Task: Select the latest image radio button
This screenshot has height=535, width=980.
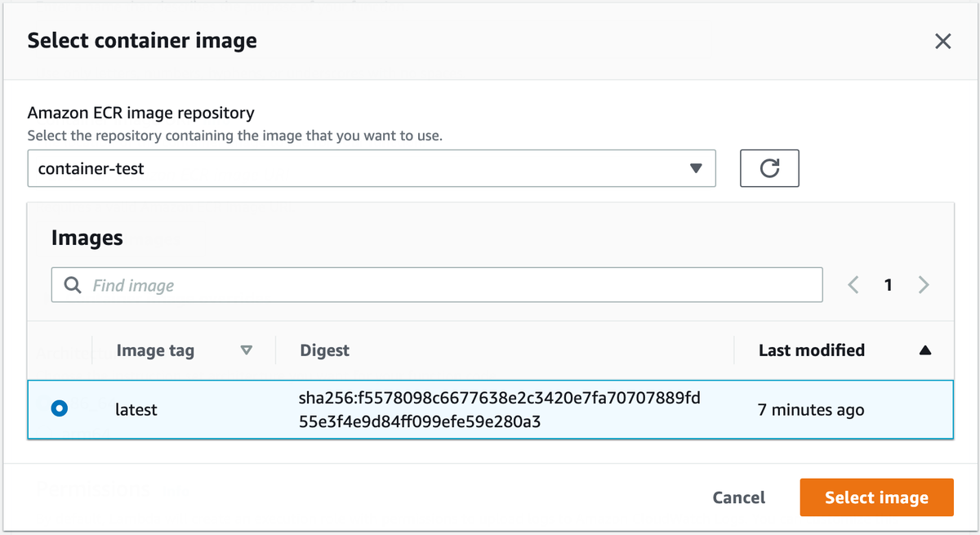Action: tap(59, 409)
